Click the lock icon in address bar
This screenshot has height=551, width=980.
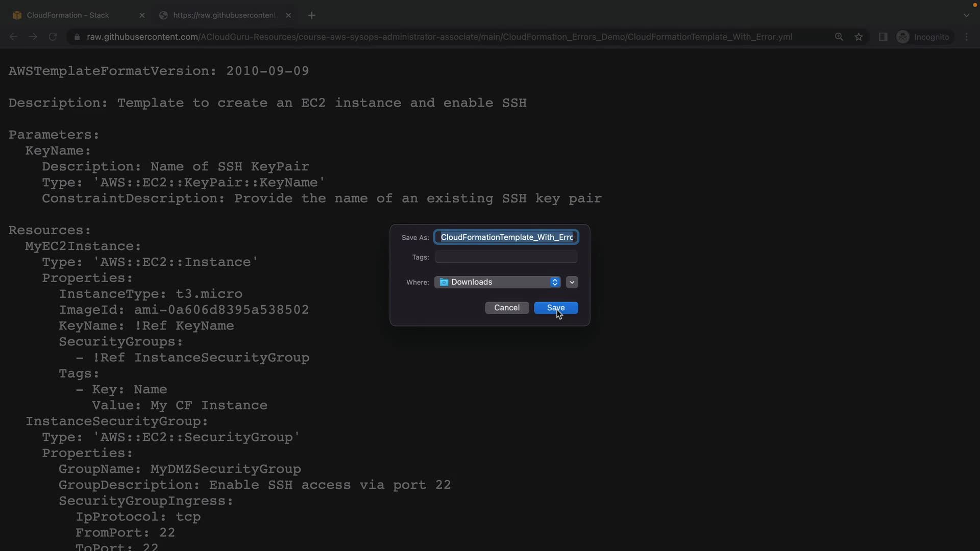[x=77, y=37]
